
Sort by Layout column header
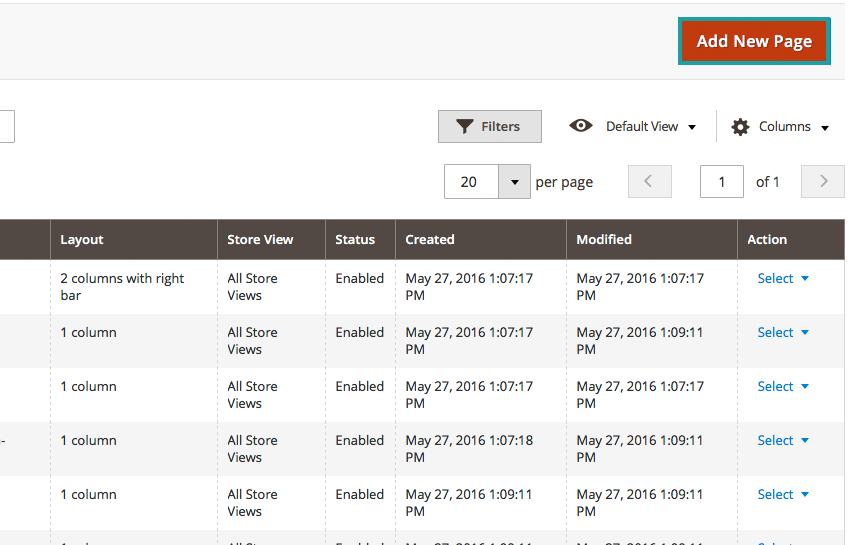(x=82, y=240)
